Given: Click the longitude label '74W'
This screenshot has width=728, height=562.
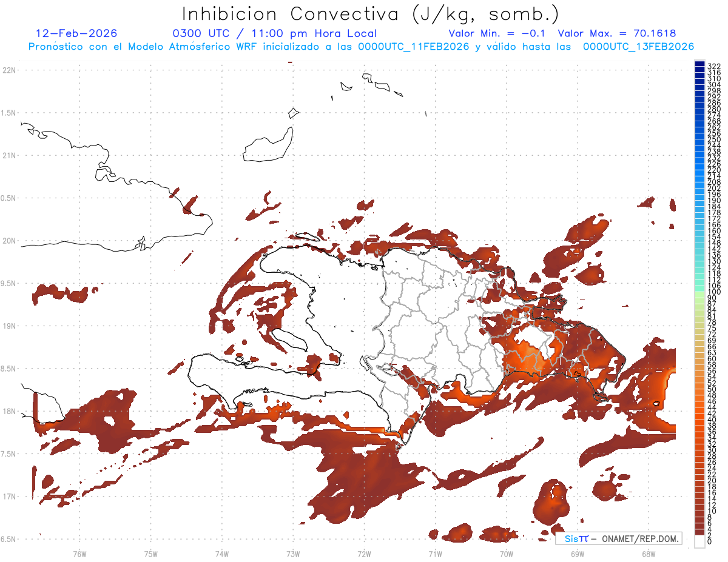Looking at the screenshot, I should pyautogui.click(x=222, y=554).
